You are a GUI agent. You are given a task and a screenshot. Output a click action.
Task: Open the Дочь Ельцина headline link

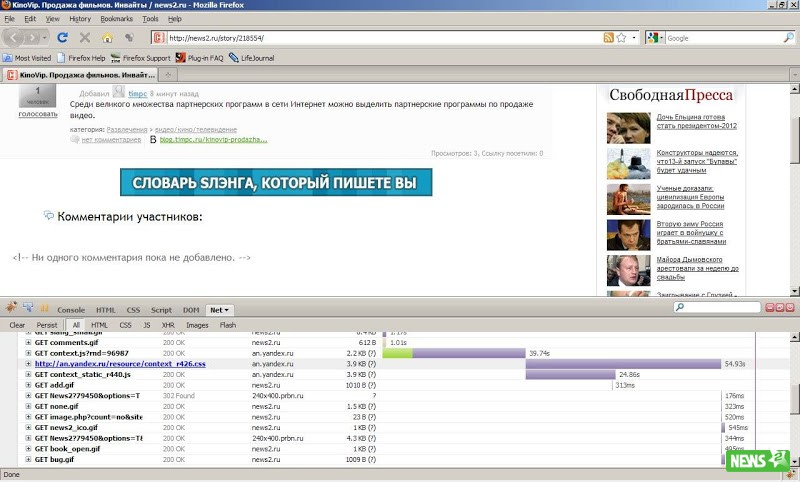tap(696, 121)
